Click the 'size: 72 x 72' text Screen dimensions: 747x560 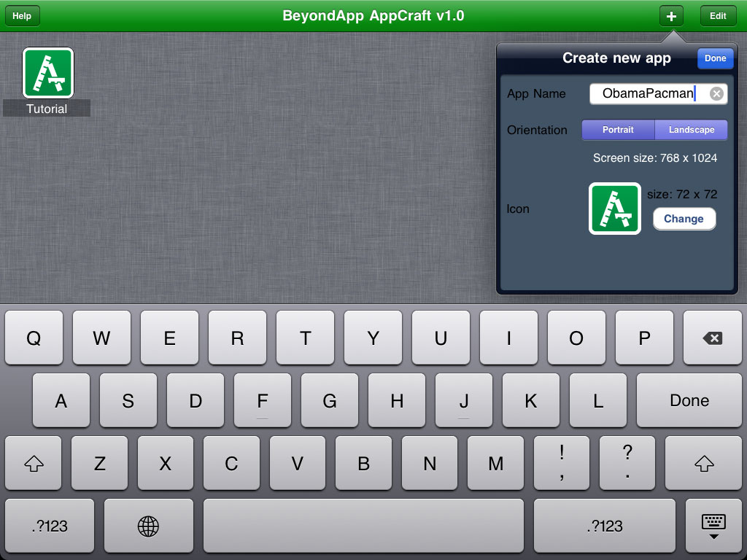682,194
